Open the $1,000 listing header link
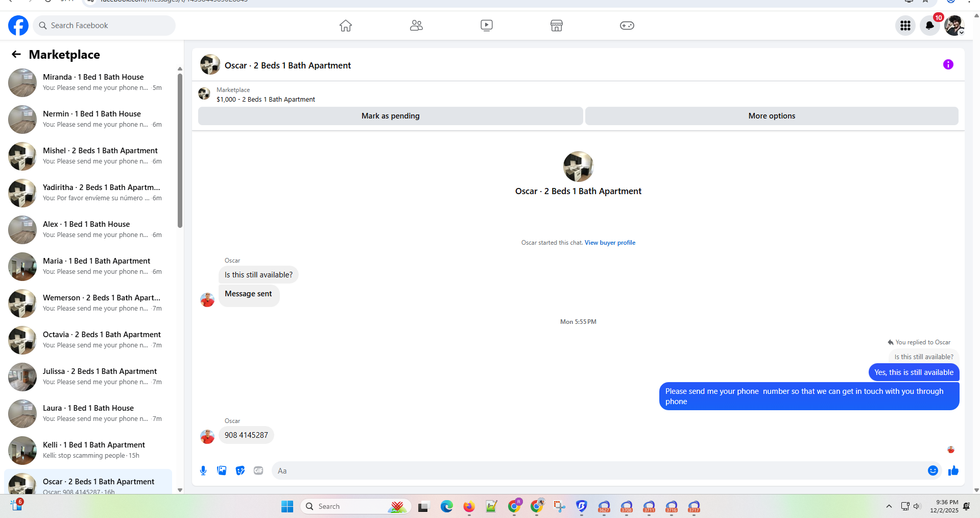980x518 pixels. tap(266, 100)
